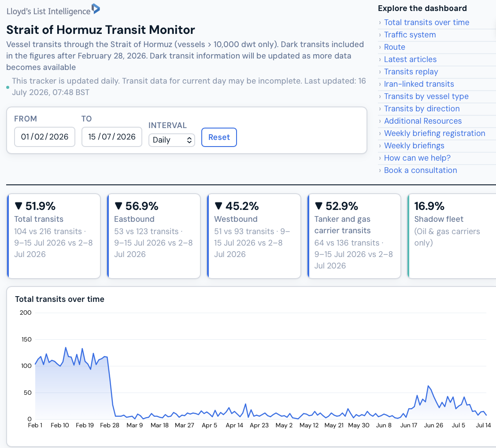496x448 pixels.
Task: Open How can we help? link
Action: 417,158
